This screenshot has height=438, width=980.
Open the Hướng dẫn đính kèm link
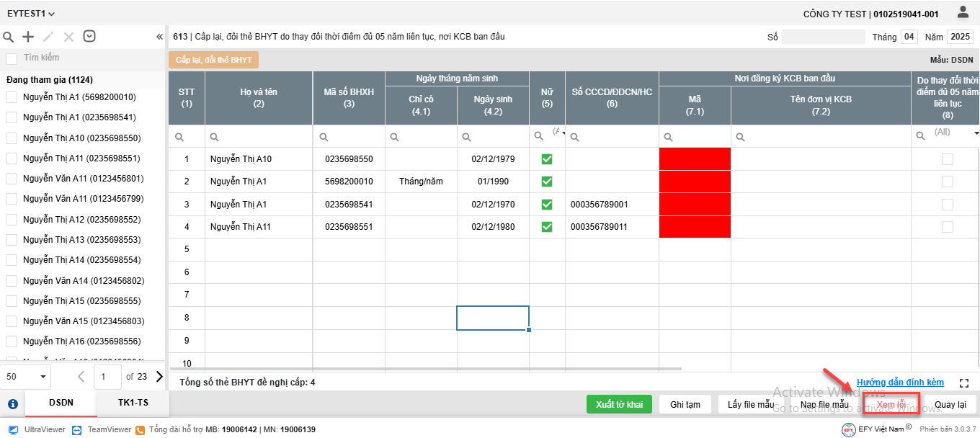coord(900,383)
